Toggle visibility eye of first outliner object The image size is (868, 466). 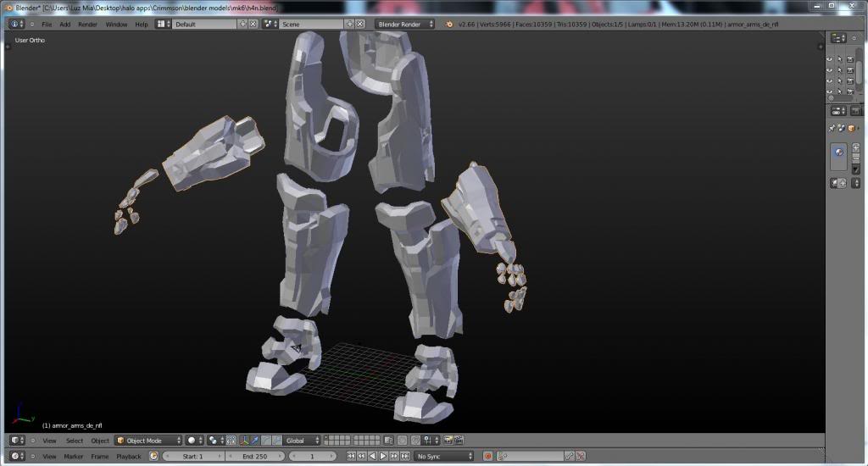[830, 59]
